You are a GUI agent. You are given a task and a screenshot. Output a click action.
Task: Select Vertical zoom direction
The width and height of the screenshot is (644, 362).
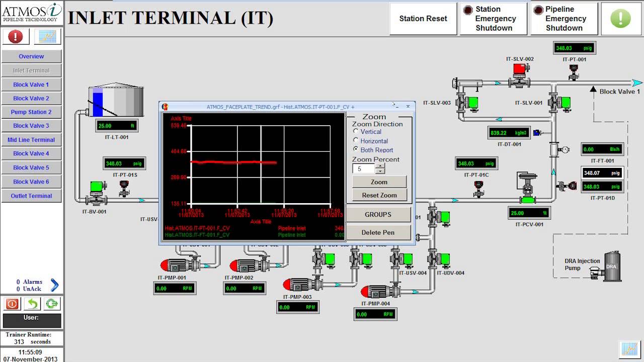[356, 131]
